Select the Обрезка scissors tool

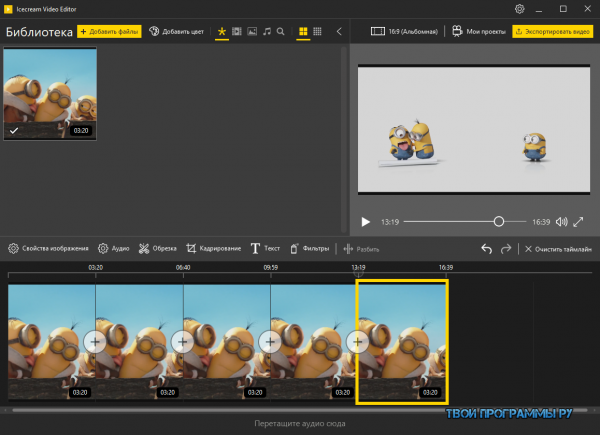(158, 249)
